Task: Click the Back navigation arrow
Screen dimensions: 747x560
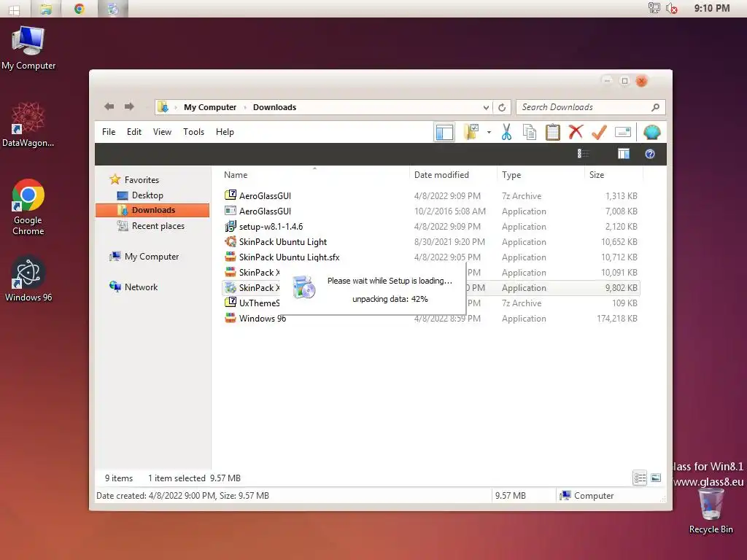Action: click(109, 106)
